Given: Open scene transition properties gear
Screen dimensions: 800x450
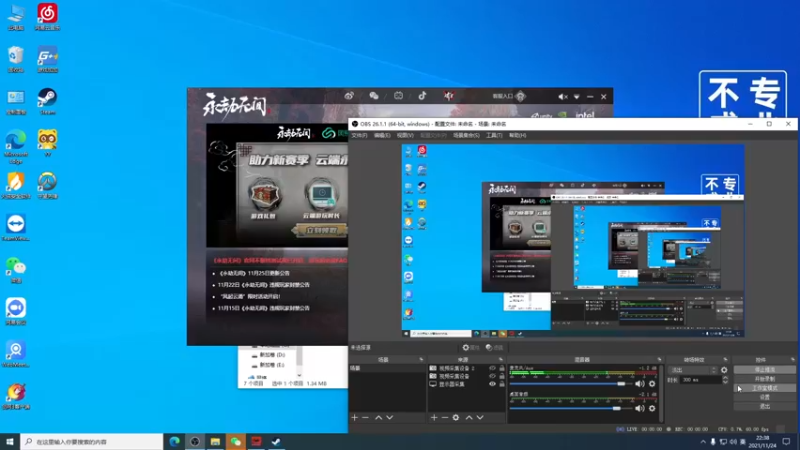Looking at the screenshot, I should 724,370.
